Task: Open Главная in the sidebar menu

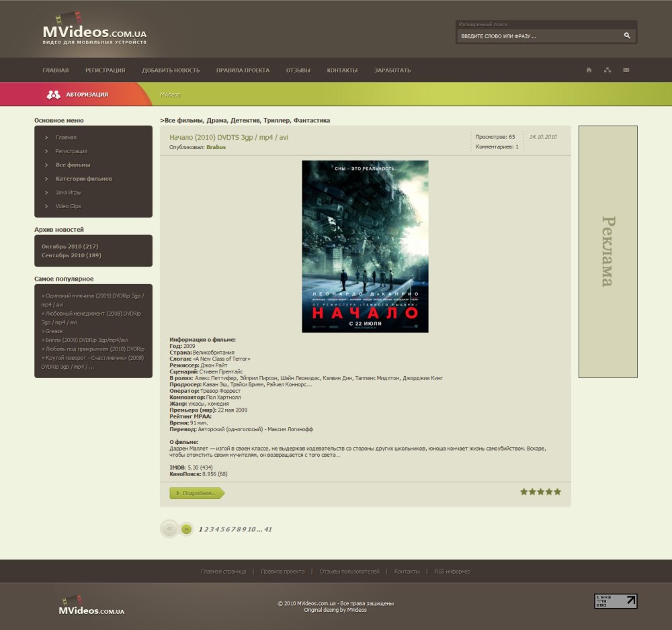Action: (x=66, y=138)
